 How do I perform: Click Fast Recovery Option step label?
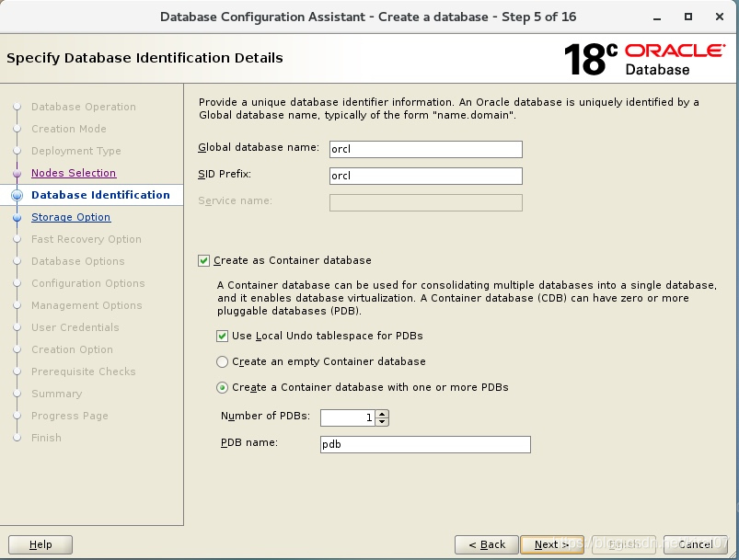pyautogui.click(x=87, y=239)
